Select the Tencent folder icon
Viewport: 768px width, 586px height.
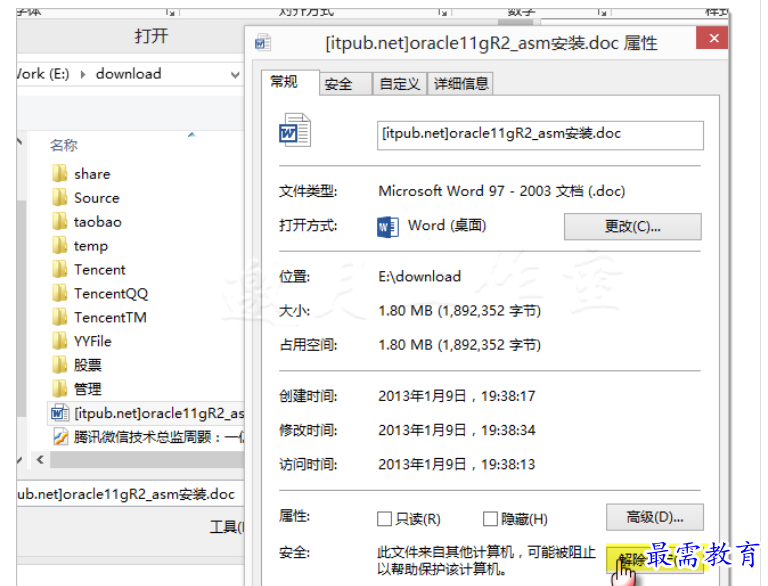60,269
